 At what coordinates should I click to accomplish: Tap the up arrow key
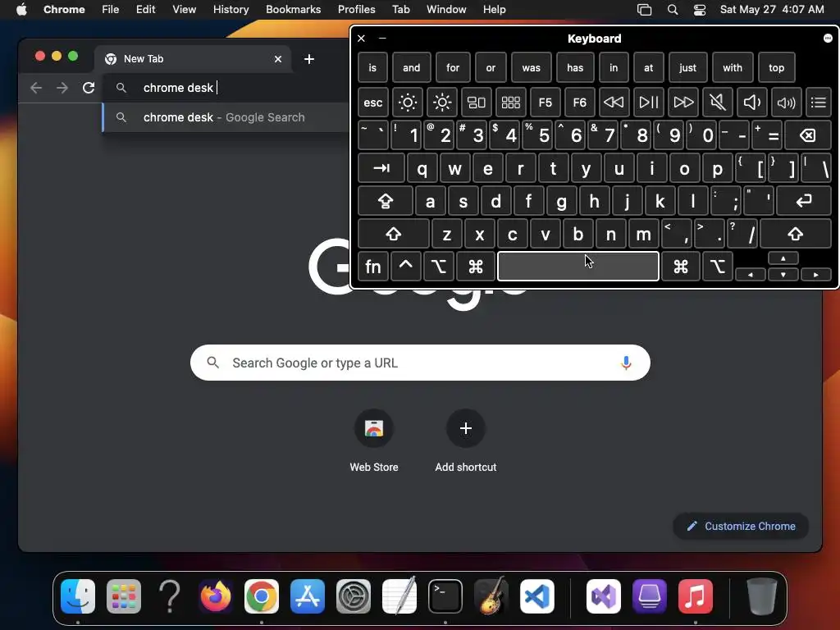[x=783, y=258]
